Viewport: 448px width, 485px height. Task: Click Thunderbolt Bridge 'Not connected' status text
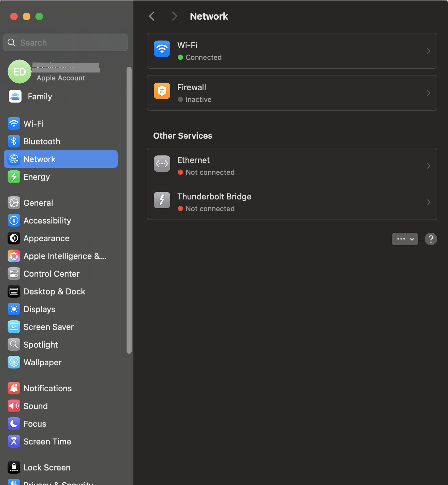[210, 209]
